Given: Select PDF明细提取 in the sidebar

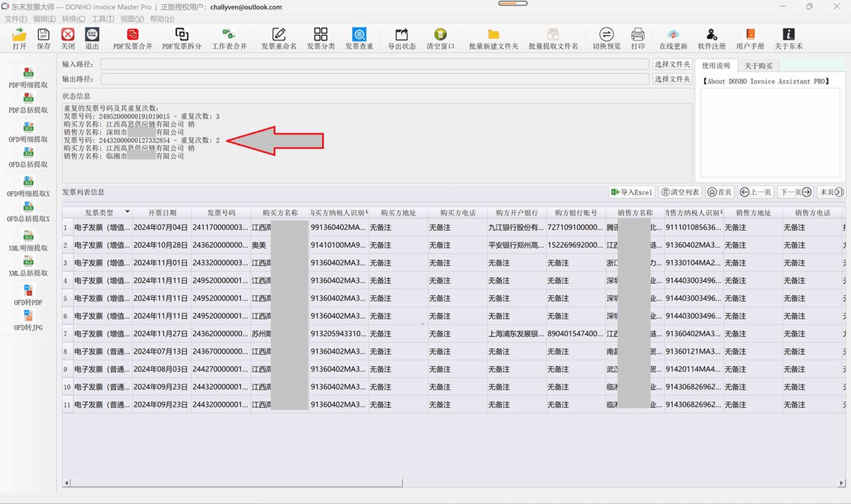Looking at the screenshot, I should [x=28, y=77].
